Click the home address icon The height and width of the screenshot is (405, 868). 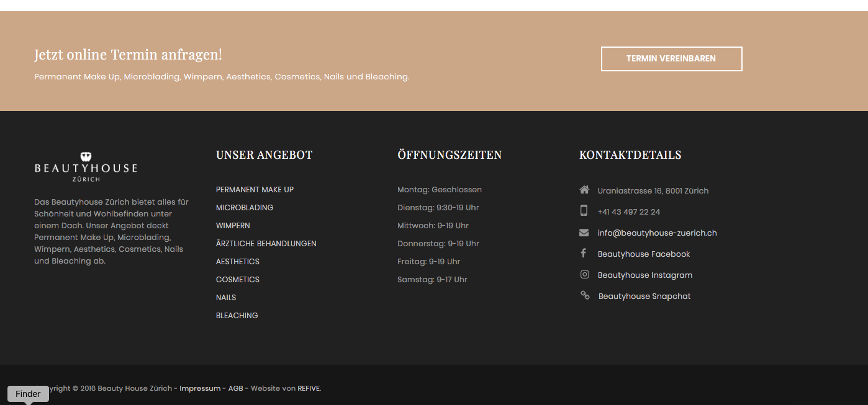click(x=584, y=190)
